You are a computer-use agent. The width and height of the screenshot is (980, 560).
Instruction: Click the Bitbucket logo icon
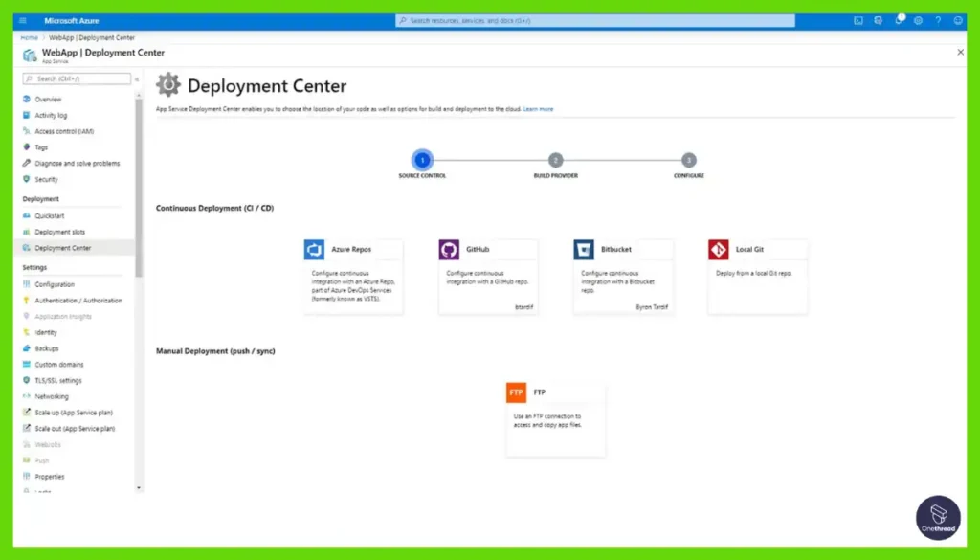(584, 250)
